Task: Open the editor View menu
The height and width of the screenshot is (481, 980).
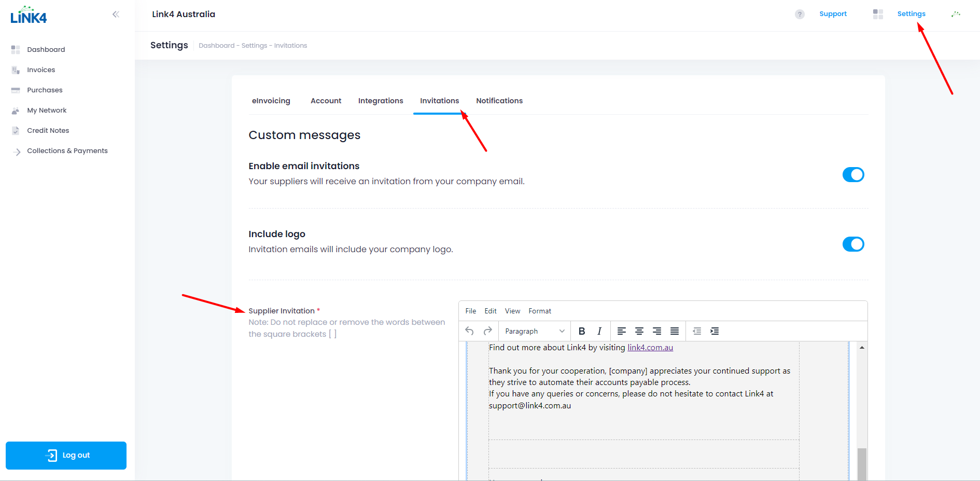Action: tap(512, 311)
